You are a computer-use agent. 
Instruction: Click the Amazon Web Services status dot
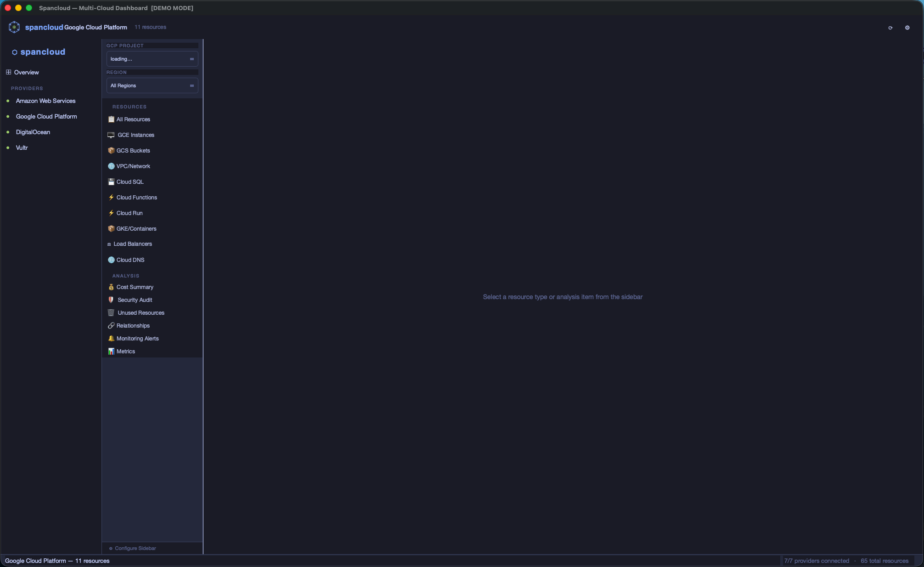[x=8, y=101]
